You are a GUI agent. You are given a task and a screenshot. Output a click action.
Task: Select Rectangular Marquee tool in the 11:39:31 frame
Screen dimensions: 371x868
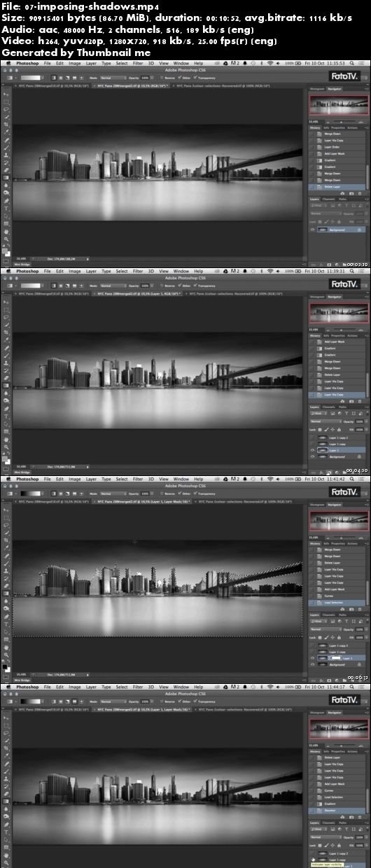tap(6, 310)
